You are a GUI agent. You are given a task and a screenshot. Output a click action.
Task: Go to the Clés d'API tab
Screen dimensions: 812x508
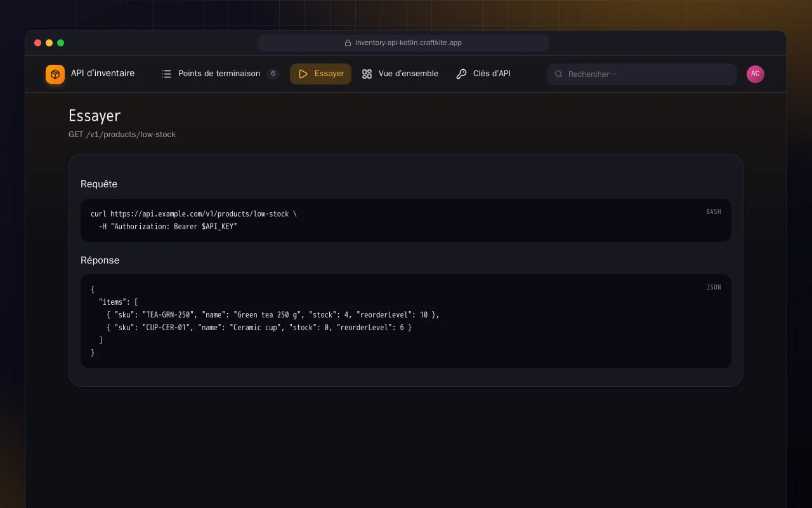coord(483,74)
